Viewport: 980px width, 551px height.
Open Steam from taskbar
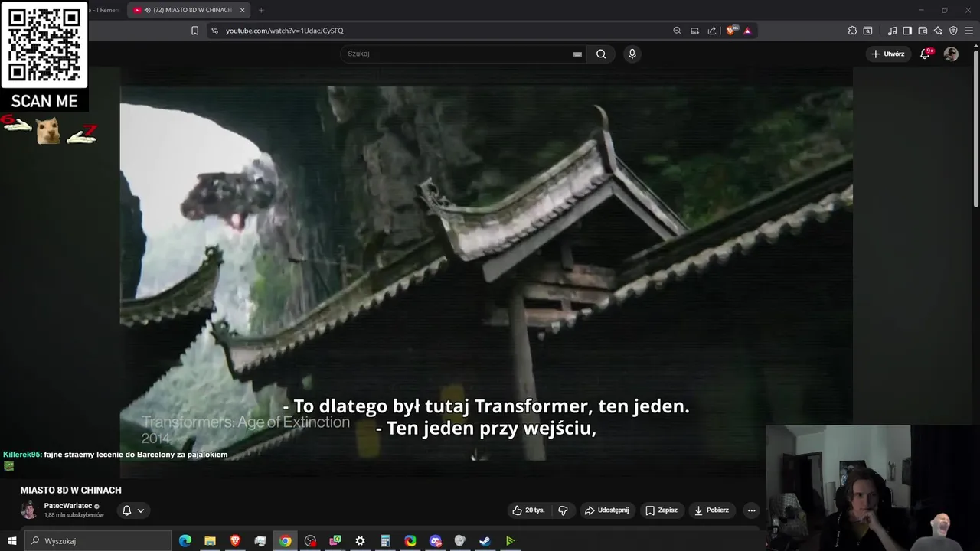point(485,541)
